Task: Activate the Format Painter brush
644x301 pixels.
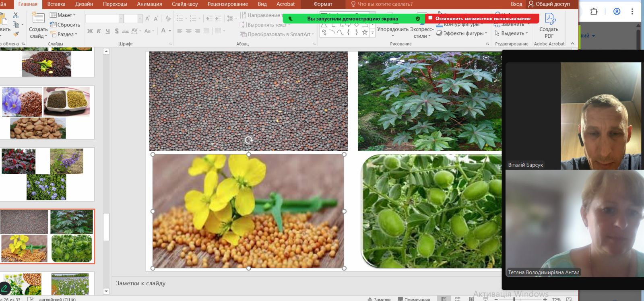Action: [16, 34]
